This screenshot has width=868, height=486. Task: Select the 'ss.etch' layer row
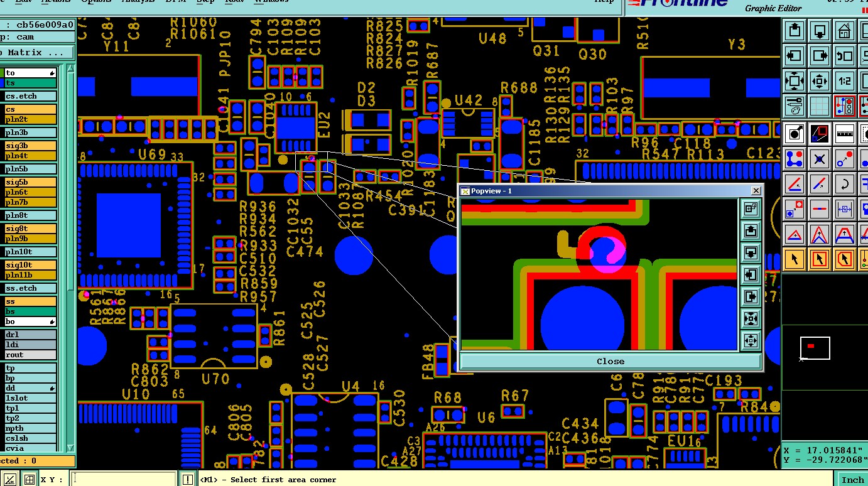tap(30, 288)
